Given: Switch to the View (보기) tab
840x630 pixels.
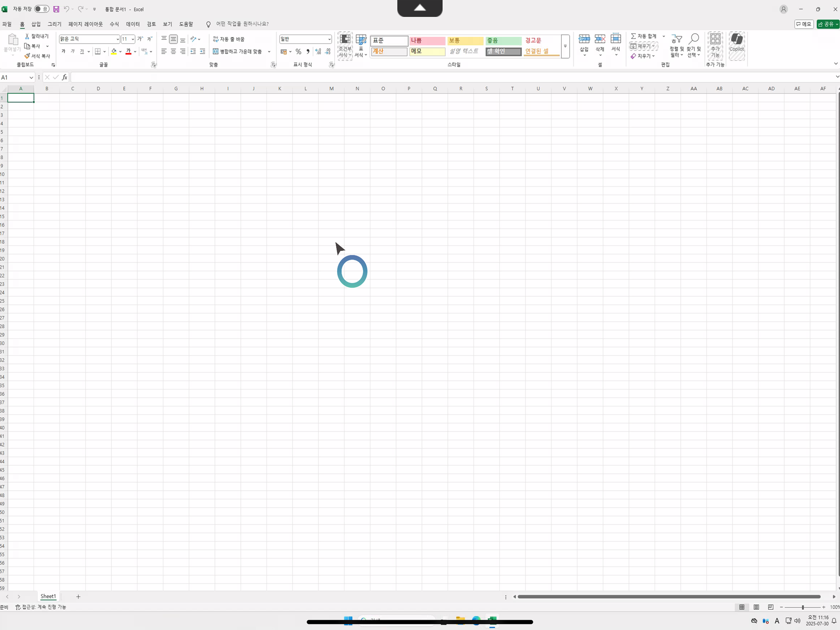Looking at the screenshot, I should (x=168, y=24).
